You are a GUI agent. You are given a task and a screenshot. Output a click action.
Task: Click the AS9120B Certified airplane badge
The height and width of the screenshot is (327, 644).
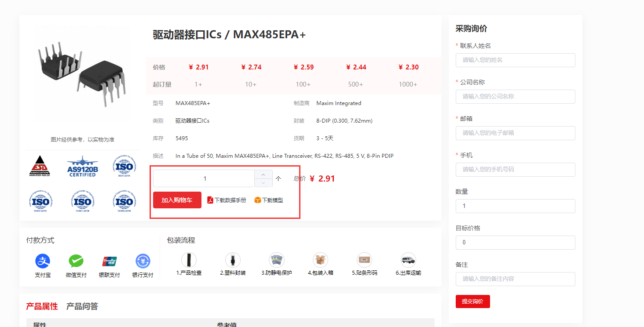point(82,166)
